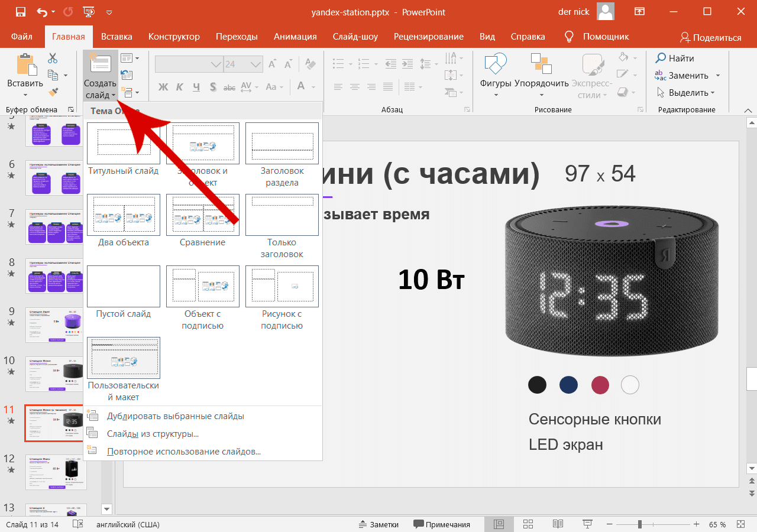Open clipboard (Буфер обмена) dialog launcher
The image size is (757, 532).
coord(72,110)
